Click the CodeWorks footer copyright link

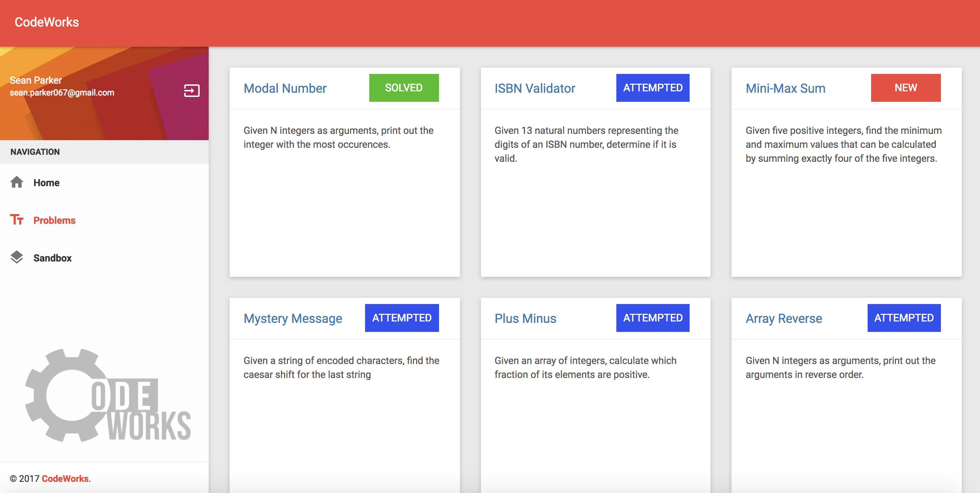(x=65, y=478)
